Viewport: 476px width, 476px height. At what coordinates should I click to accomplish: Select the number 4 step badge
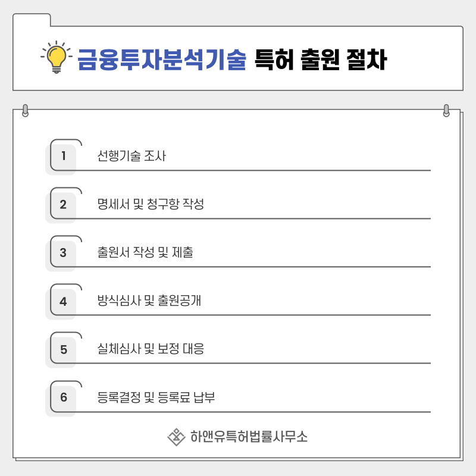point(64,301)
